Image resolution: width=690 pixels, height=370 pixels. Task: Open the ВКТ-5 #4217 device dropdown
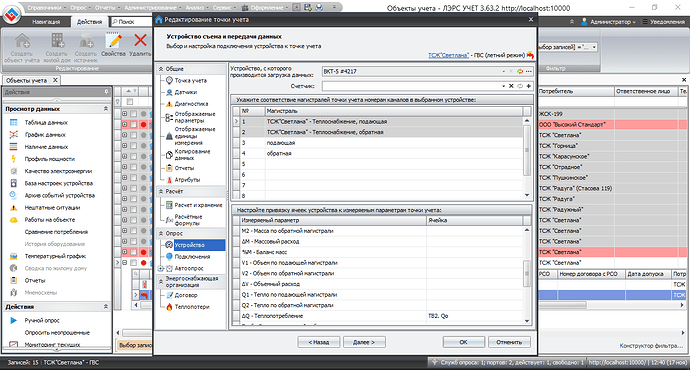tap(503, 71)
